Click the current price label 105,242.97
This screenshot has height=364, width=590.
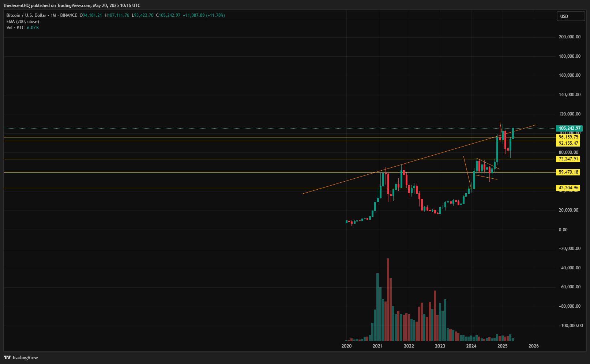pyautogui.click(x=569, y=128)
